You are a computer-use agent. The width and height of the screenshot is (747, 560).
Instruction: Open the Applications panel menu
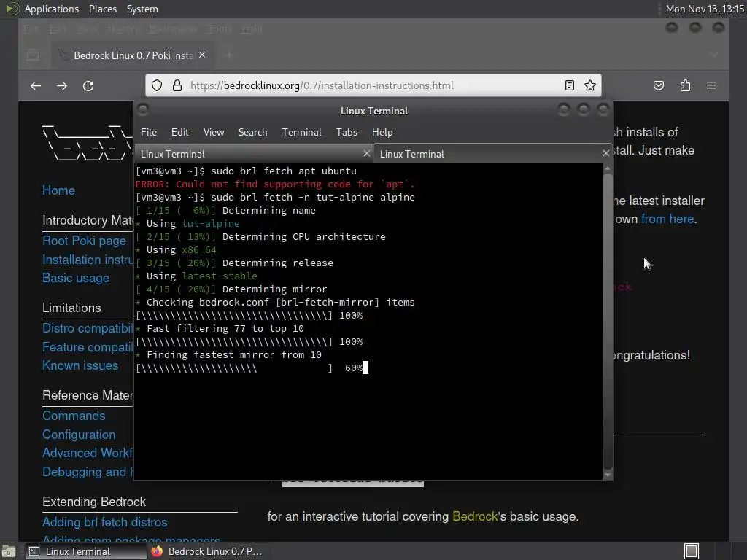52,9
